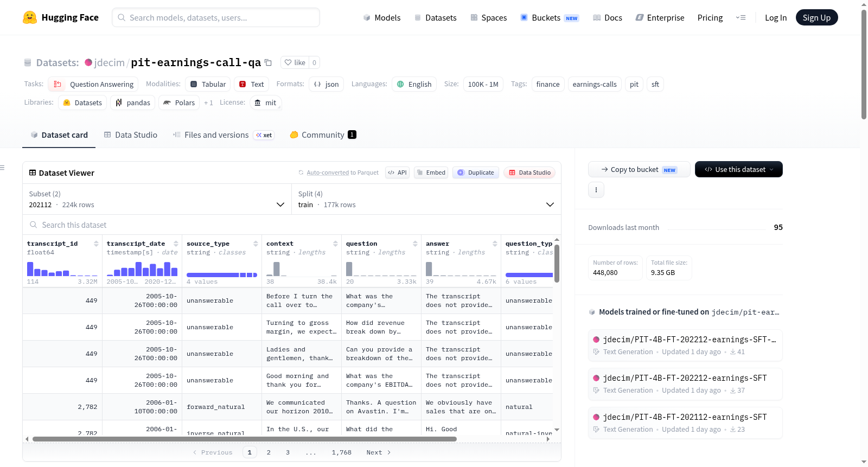Viewport: 868px width, 467px height.
Task: Click the API button in Dataset Viewer
Action: point(397,172)
